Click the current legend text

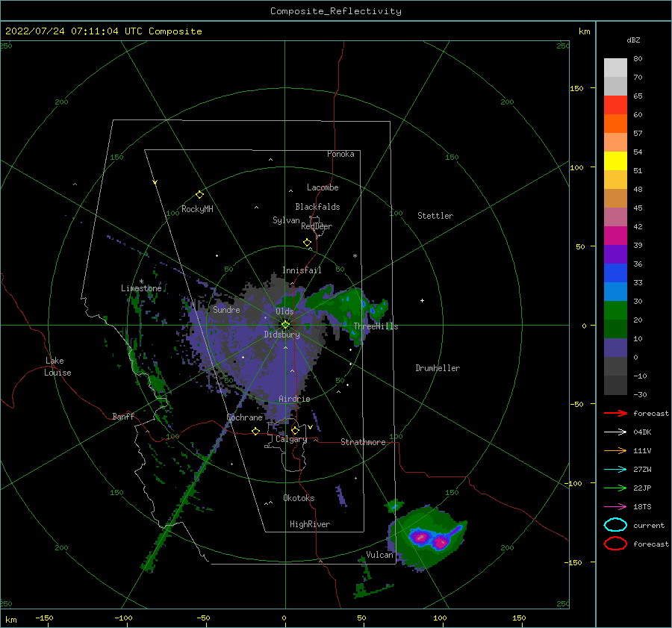[x=649, y=525]
